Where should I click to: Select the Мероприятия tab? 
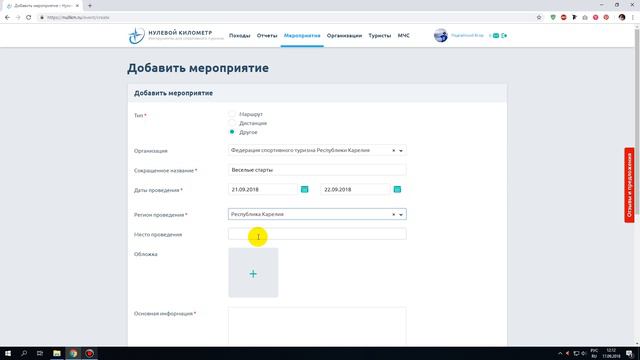(x=302, y=36)
